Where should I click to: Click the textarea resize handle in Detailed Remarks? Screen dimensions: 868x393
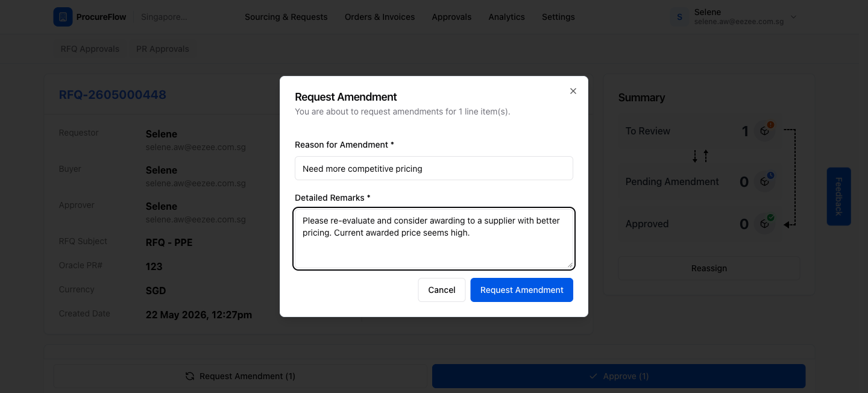click(570, 265)
